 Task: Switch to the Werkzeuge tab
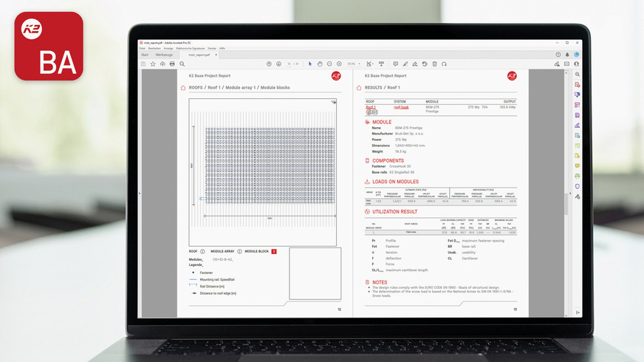pos(164,55)
